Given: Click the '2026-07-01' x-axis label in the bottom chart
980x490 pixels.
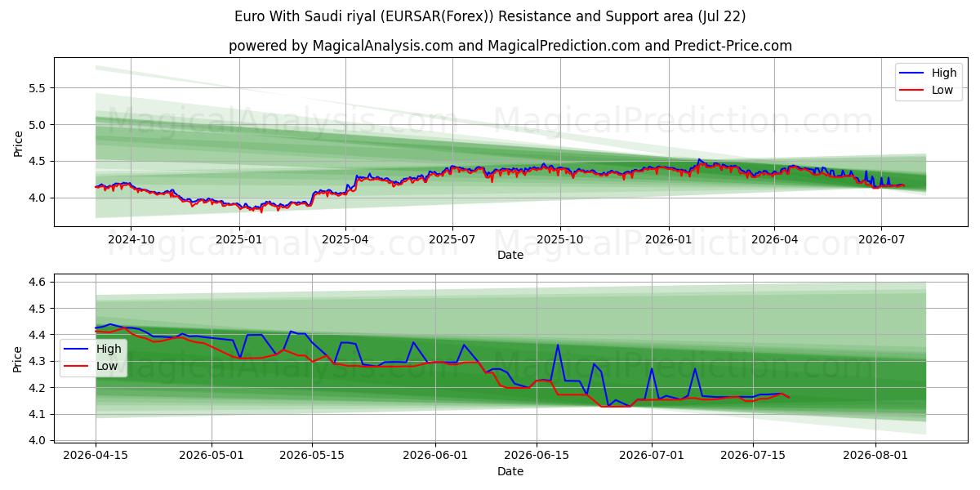Looking at the screenshot, I should click(653, 457).
